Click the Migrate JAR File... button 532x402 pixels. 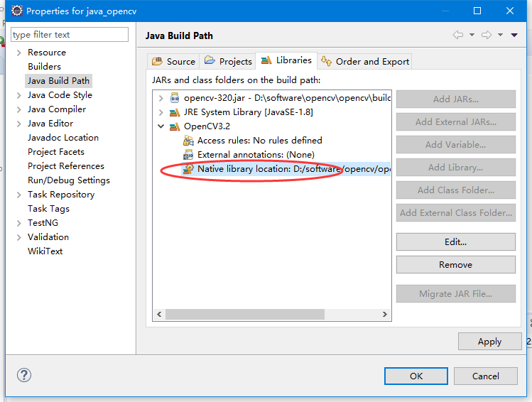tap(456, 294)
